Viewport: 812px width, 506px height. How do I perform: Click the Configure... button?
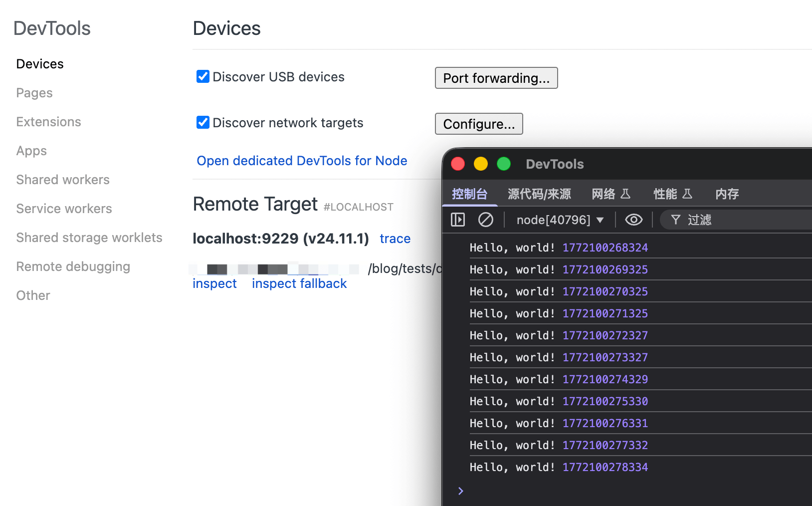point(478,124)
